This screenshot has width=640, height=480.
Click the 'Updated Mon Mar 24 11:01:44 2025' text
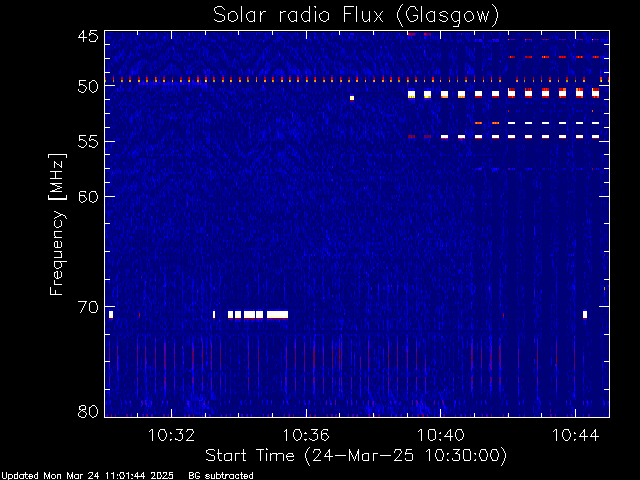click(x=87, y=476)
